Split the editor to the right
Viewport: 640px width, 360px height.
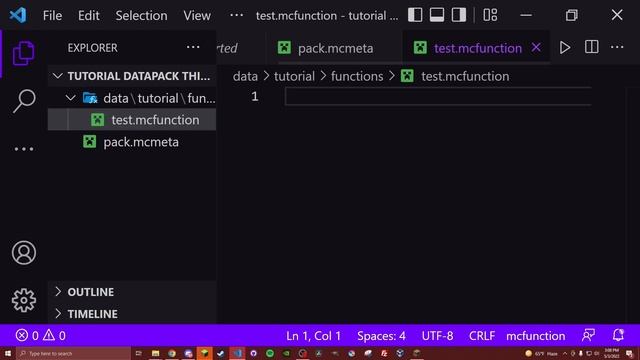[x=591, y=47]
